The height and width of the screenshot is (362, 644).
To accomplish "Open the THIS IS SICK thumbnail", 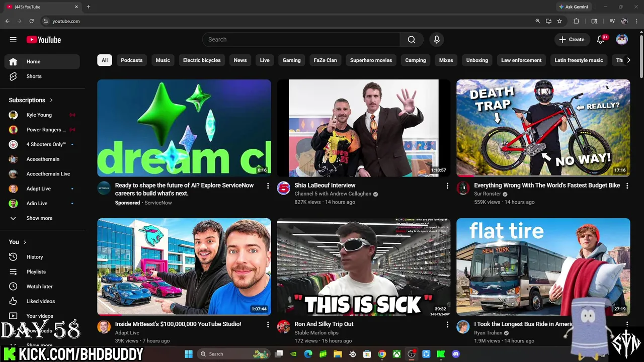I will point(364,266).
